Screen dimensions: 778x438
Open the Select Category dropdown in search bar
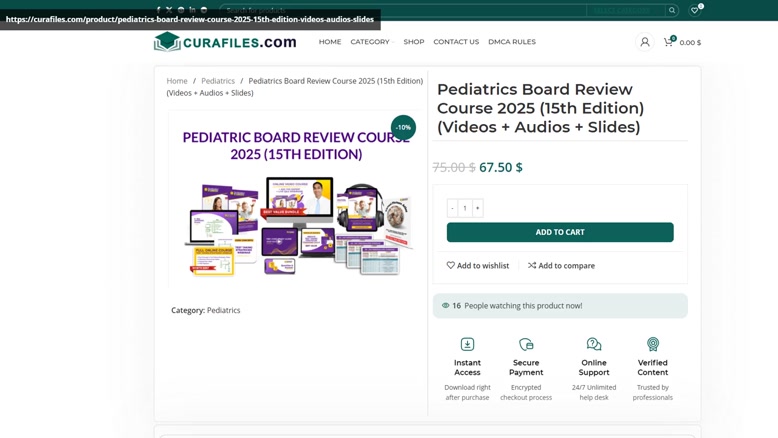[x=625, y=10]
